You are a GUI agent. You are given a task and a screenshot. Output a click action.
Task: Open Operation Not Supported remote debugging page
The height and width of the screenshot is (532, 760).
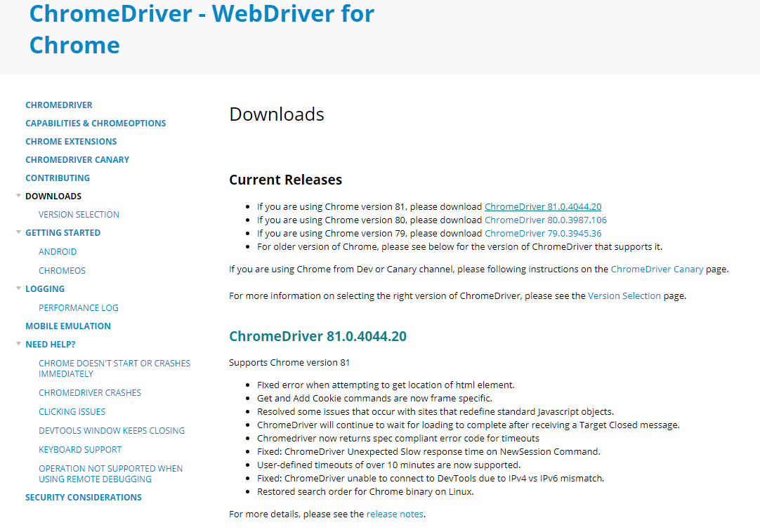(x=110, y=474)
